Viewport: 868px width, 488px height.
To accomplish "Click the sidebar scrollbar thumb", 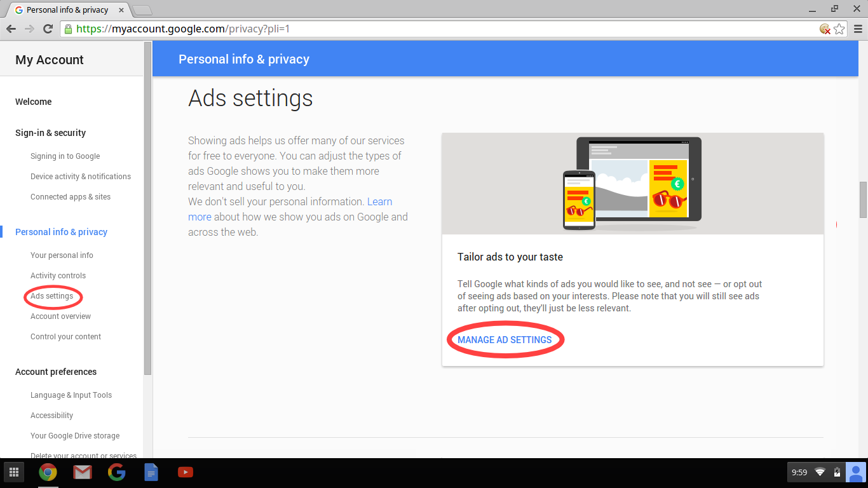I will (147, 208).
